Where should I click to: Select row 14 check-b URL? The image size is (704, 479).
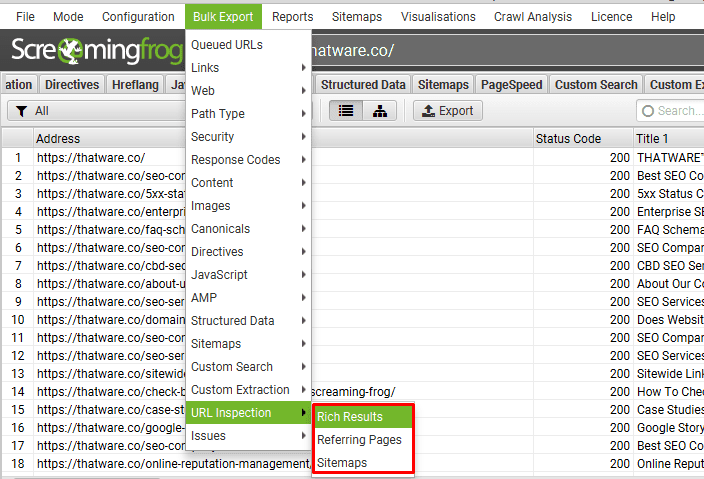[111, 391]
